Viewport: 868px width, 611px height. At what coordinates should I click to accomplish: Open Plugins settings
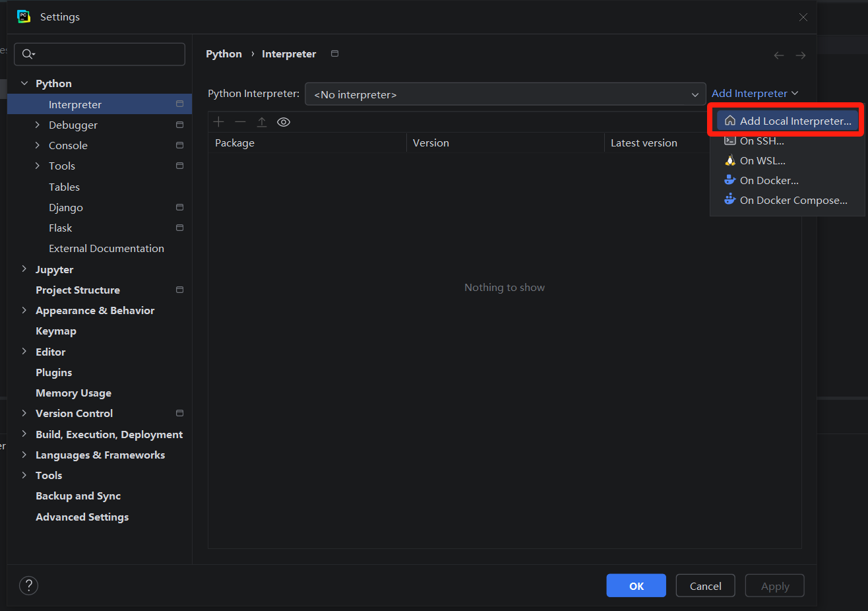coord(54,372)
